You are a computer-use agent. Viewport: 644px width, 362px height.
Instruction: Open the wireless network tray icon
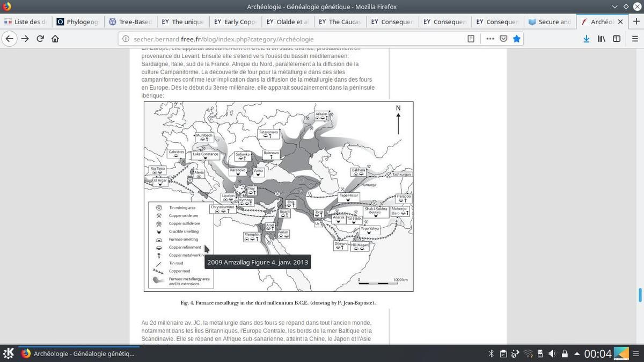529,353
